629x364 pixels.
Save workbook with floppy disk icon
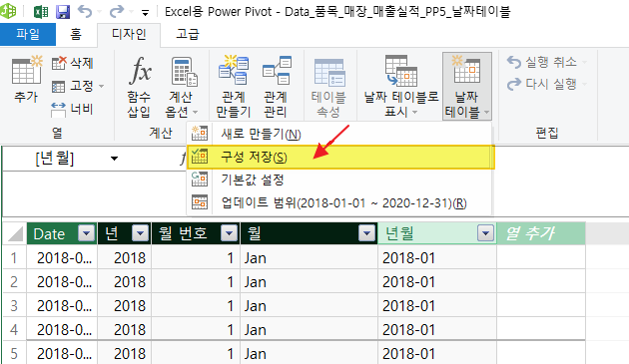pyautogui.click(x=63, y=12)
